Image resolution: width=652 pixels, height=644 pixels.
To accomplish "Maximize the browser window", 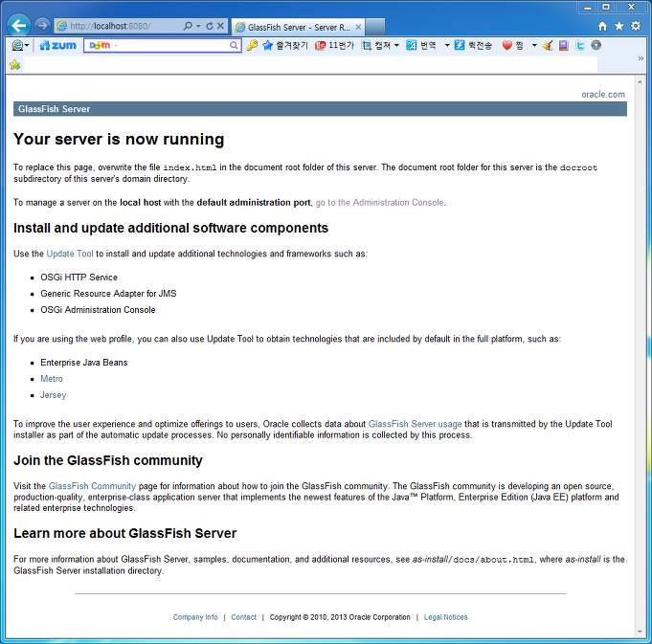I will pos(606,7).
